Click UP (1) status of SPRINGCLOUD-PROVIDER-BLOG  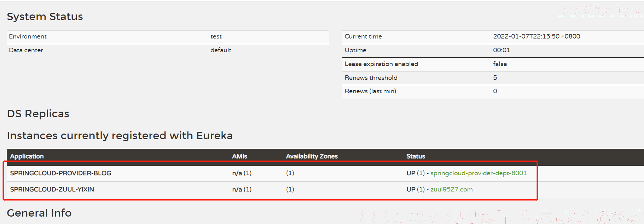point(416,173)
